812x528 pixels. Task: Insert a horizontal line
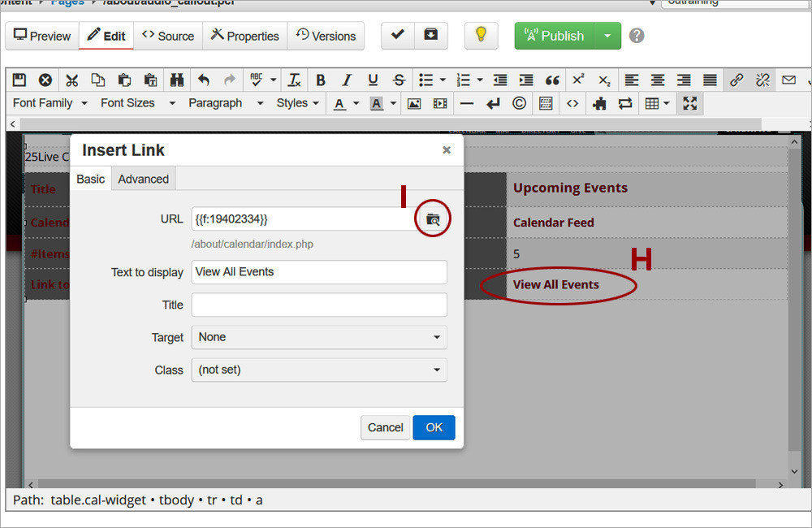[x=467, y=104]
